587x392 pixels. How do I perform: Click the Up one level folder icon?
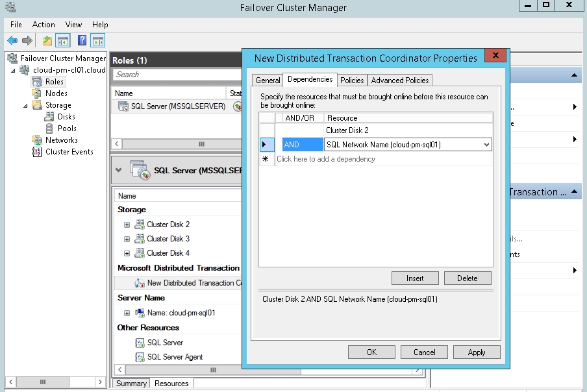[47, 40]
